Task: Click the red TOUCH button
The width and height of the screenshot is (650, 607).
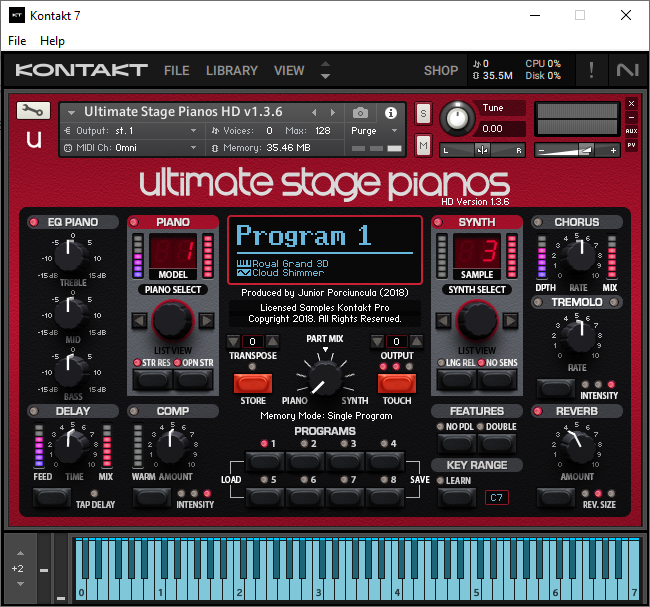Action: coord(397,384)
